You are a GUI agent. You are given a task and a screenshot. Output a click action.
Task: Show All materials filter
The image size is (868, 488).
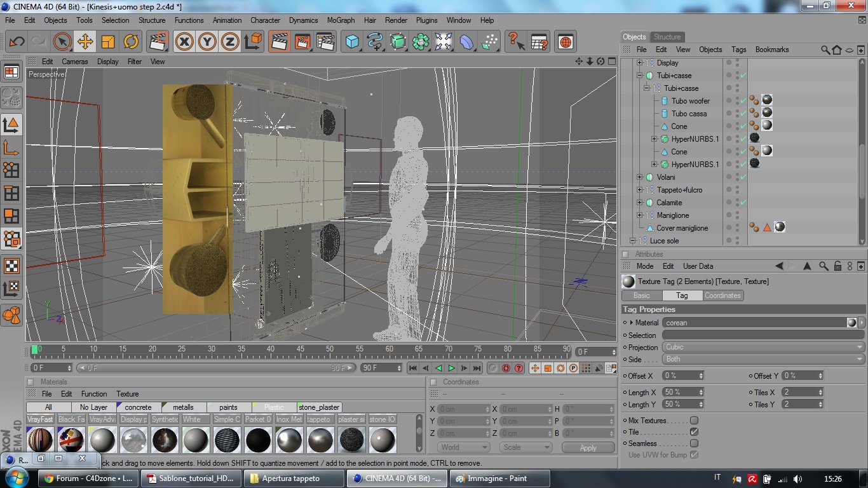click(48, 407)
